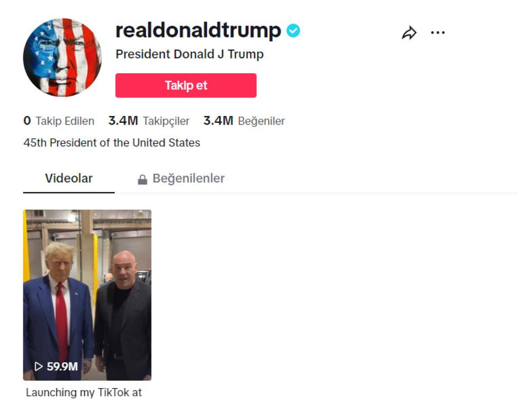
Task: View the 3.4M Takipçiler list
Action: (149, 121)
